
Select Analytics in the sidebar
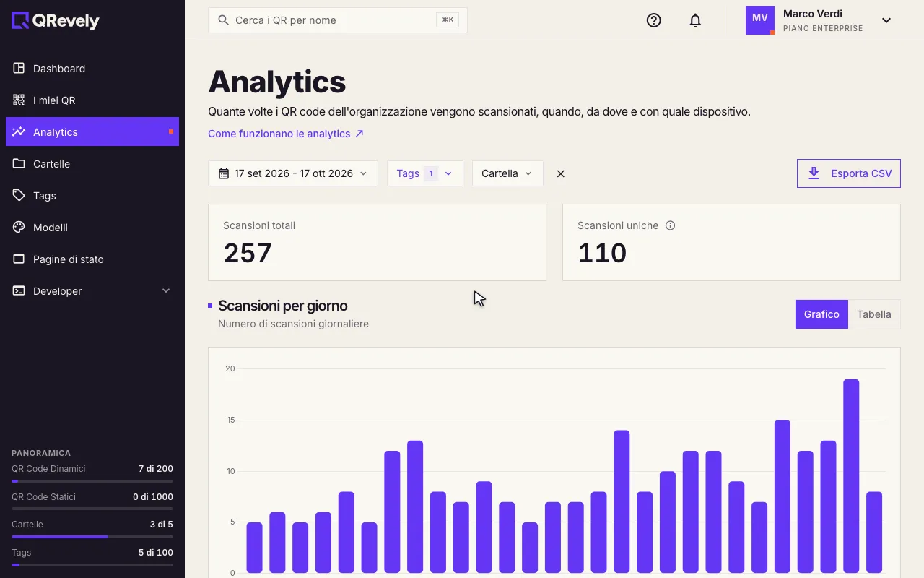(x=92, y=132)
